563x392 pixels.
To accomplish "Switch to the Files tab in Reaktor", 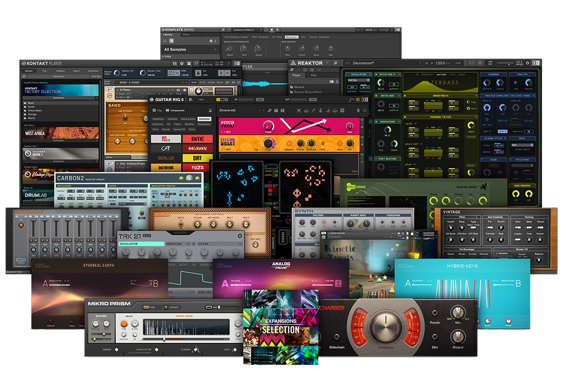I will [313, 75].
